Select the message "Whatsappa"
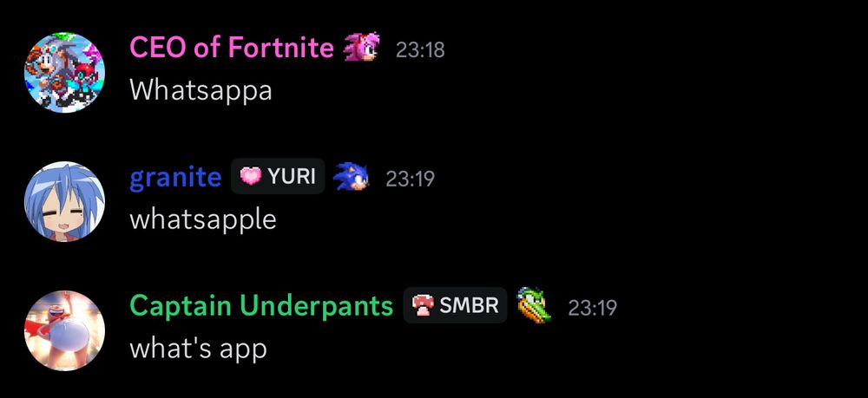868x398 pixels. pyautogui.click(x=201, y=90)
